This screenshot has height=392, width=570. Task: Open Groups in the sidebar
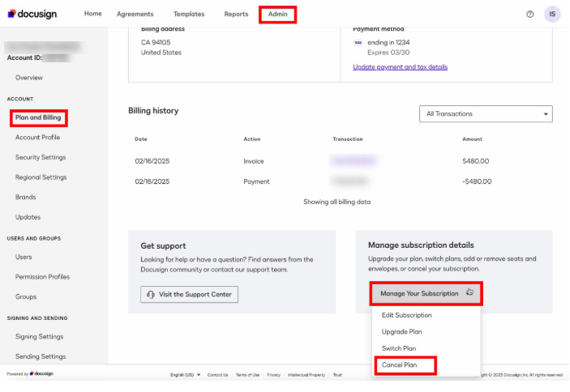pos(26,297)
